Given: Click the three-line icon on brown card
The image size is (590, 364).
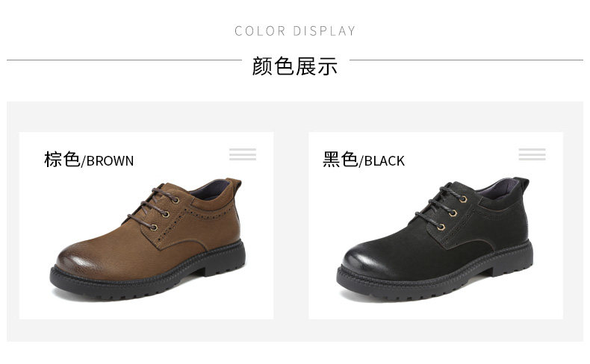Looking at the screenshot, I should pos(243,154).
